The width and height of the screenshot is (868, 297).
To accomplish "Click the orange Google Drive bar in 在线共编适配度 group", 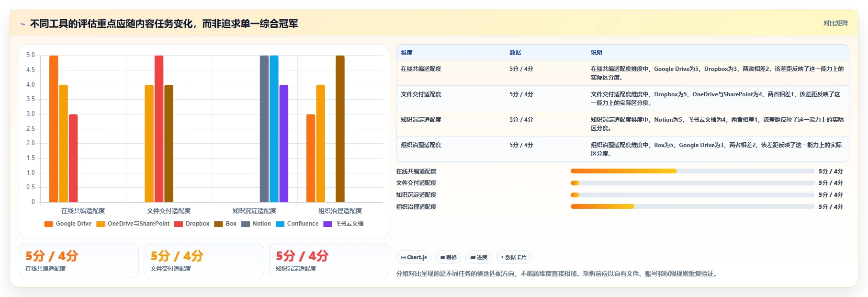I will 54,129.
